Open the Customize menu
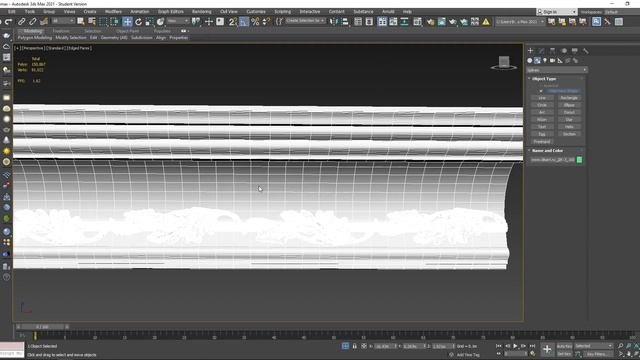The height and width of the screenshot is (360, 640). coord(256,12)
